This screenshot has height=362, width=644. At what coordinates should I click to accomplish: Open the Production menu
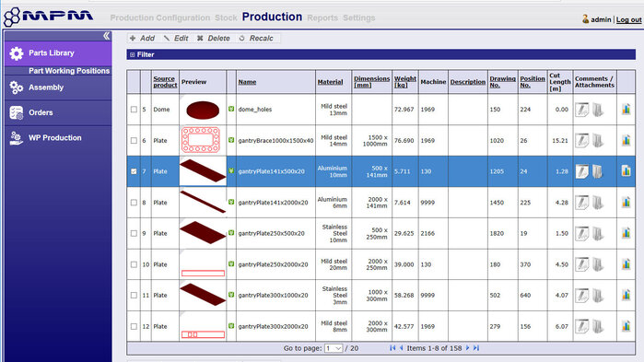tap(272, 17)
